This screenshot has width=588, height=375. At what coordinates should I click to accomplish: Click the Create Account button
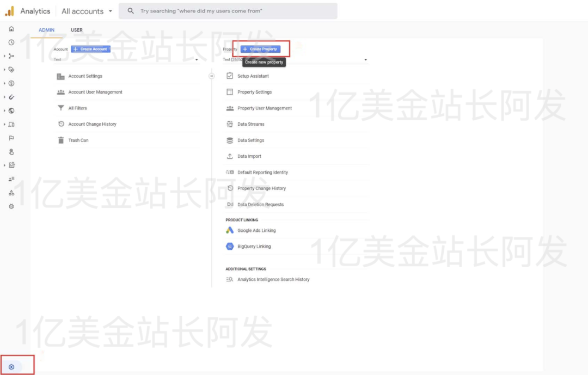[x=91, y=49]
